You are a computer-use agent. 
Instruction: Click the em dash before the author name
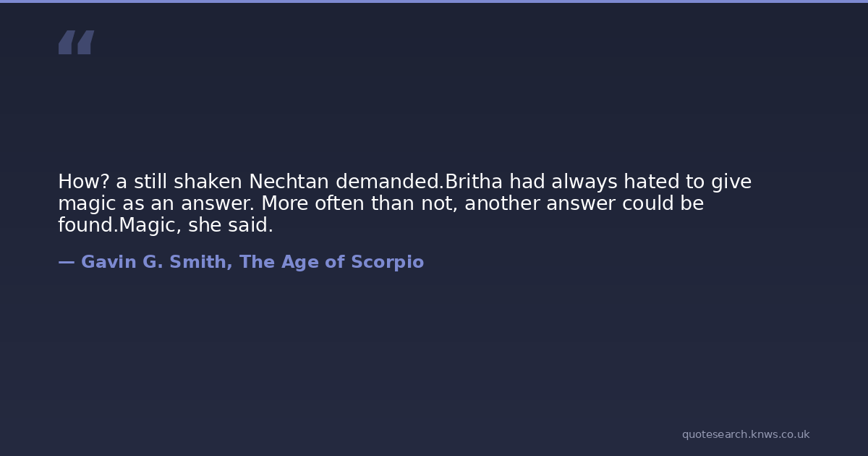[66, 262]
